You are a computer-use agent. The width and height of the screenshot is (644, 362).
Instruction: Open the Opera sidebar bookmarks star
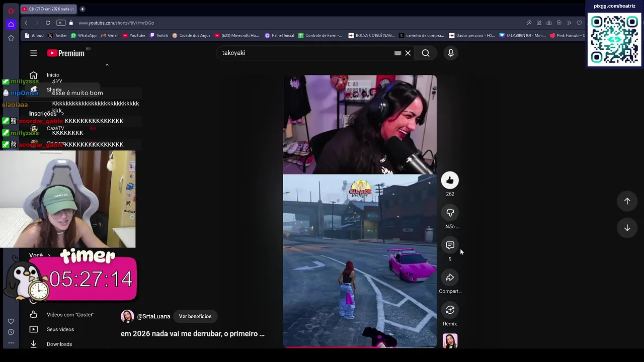(x=11, y=38)
